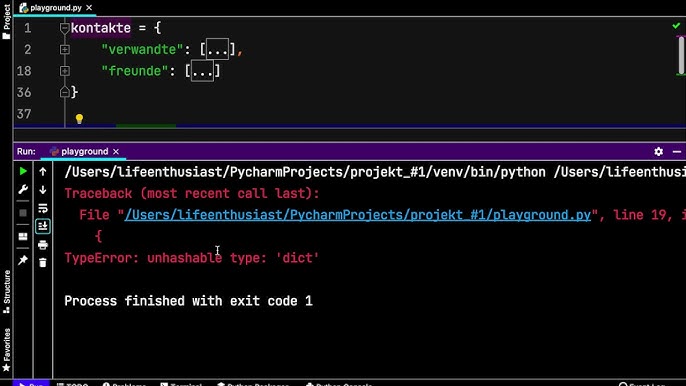This screenshot has width=686, height=386.
Task: Open the Project tool window sidebar
Action: 6,21
